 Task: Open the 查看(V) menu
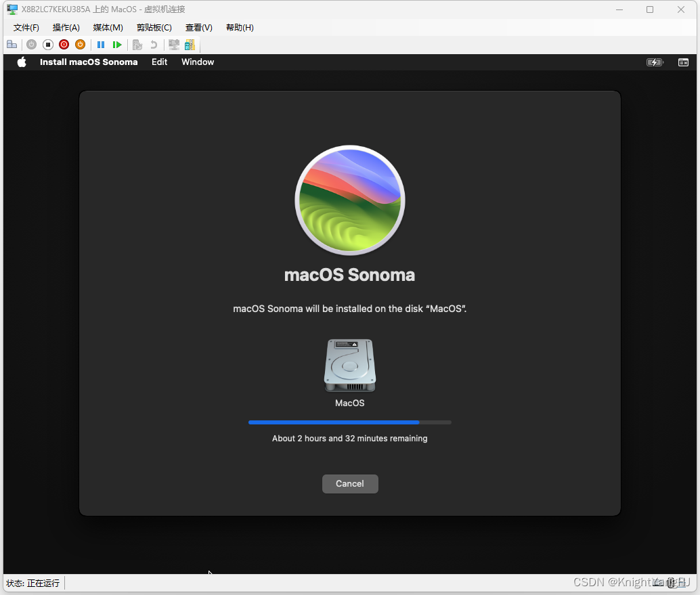198,28
